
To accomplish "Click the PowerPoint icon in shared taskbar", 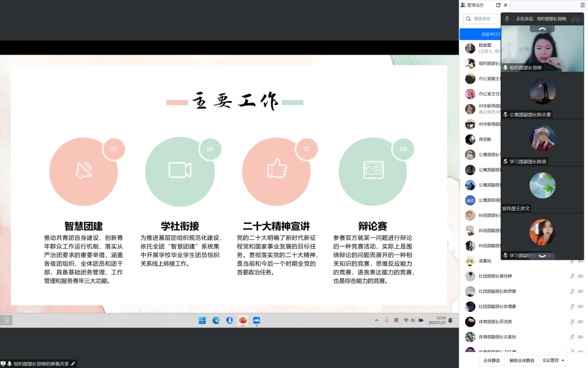I will 242,320.
